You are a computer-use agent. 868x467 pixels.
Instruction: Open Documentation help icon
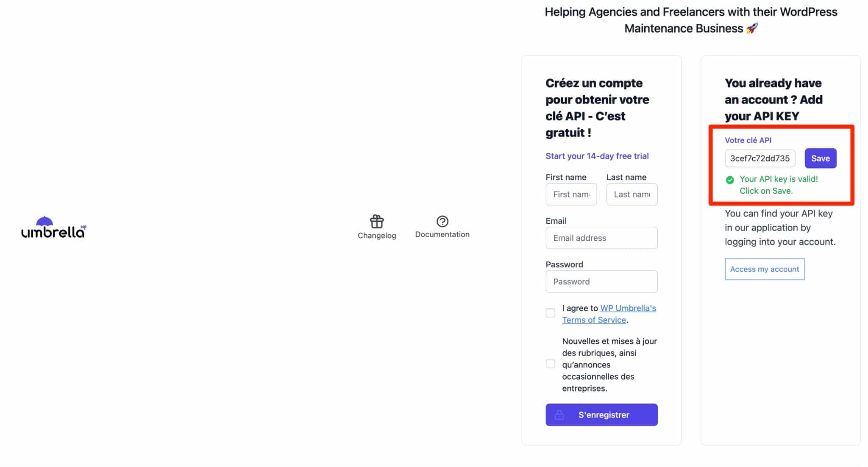pos(442,221)
